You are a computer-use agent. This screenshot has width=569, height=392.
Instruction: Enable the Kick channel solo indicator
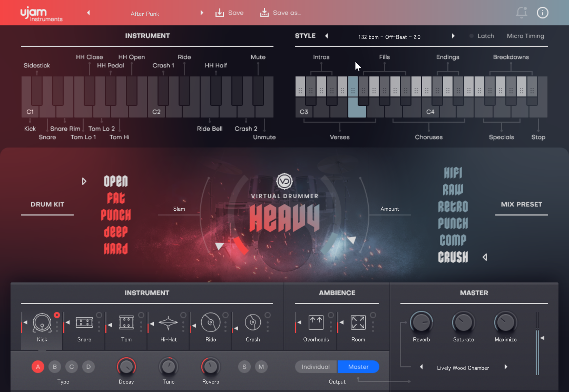click(x=57, y=315)
